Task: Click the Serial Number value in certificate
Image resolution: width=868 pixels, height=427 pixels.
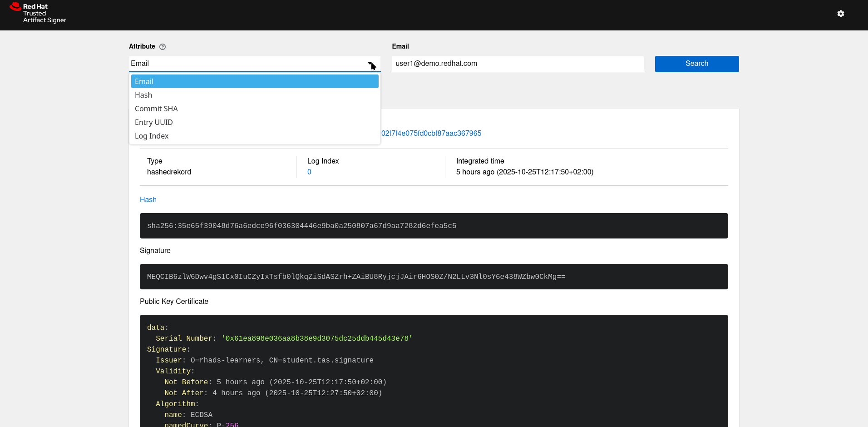Action: 316,338
